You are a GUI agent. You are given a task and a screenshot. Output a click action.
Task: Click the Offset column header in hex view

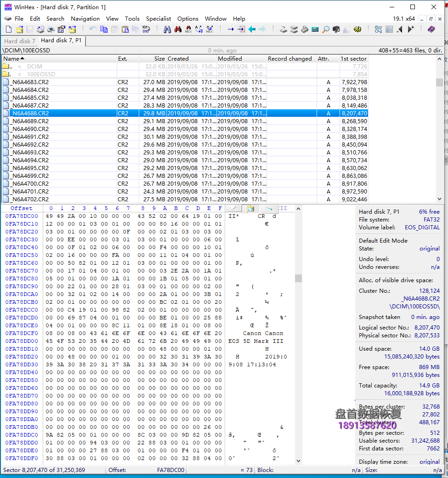pos(21,208)
